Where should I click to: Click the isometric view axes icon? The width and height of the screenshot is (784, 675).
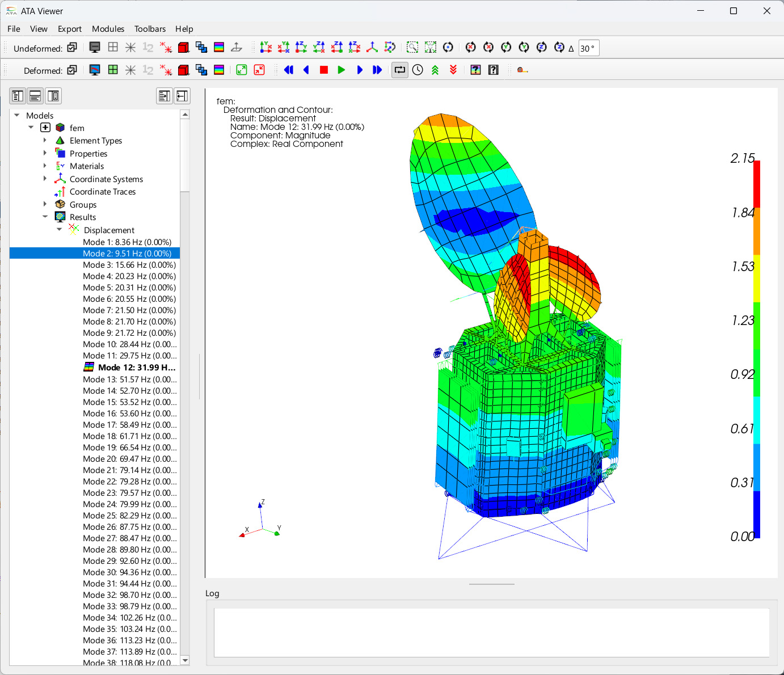[372, 48]
